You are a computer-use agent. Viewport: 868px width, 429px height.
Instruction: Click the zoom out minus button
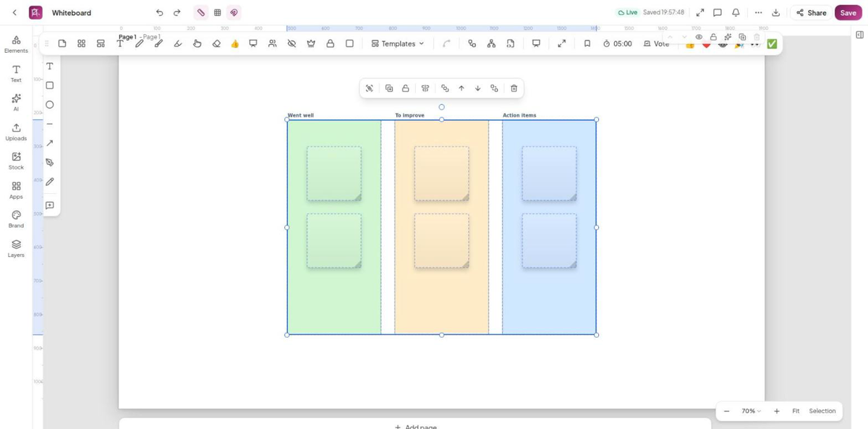click(727, 411)
